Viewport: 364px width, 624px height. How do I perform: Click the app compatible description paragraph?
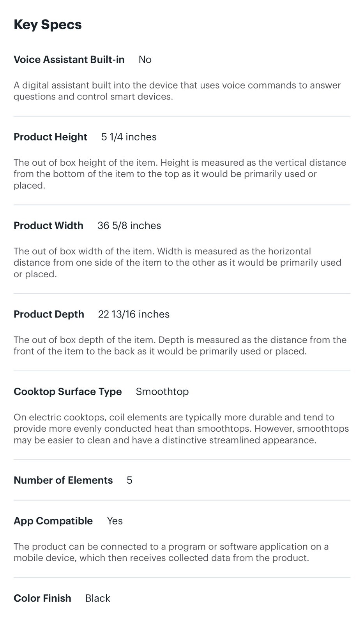tap(171, 552)
